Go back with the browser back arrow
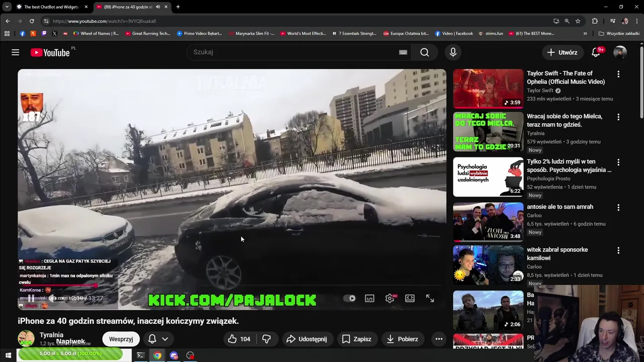 8,21
